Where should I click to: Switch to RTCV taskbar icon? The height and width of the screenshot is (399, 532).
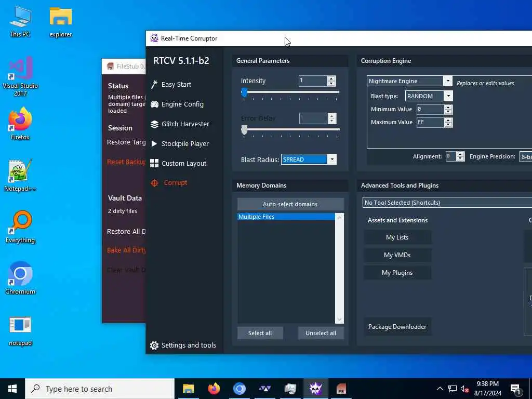pyautogui.click(x=315, y=389)
